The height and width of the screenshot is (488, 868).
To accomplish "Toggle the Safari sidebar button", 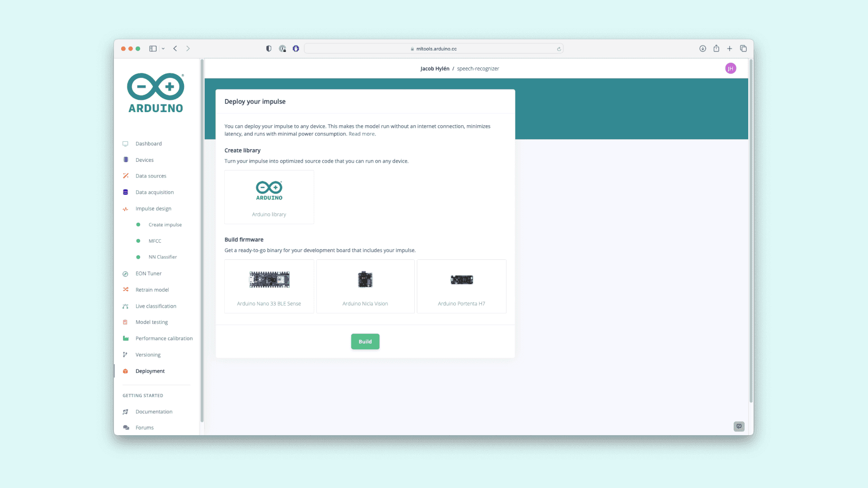I will (153, 49).
